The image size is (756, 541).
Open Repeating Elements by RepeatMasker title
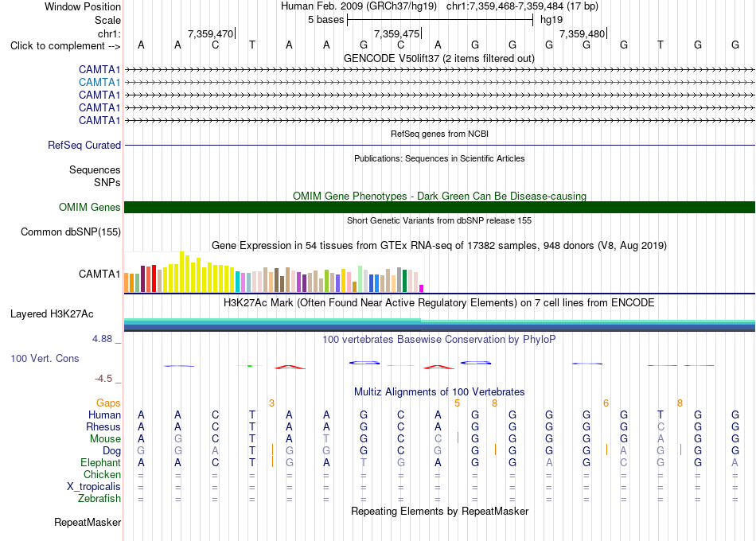point(439,511)
